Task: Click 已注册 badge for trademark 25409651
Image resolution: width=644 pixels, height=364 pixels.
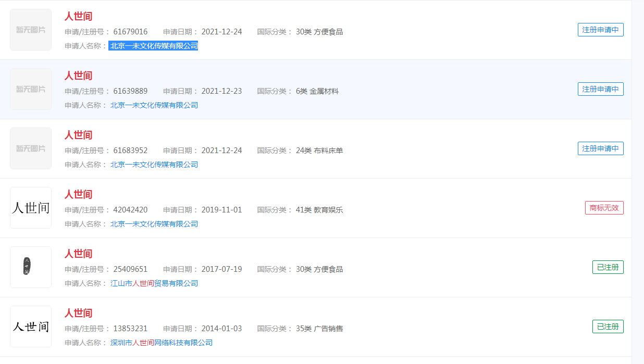Action: (608, 267)
